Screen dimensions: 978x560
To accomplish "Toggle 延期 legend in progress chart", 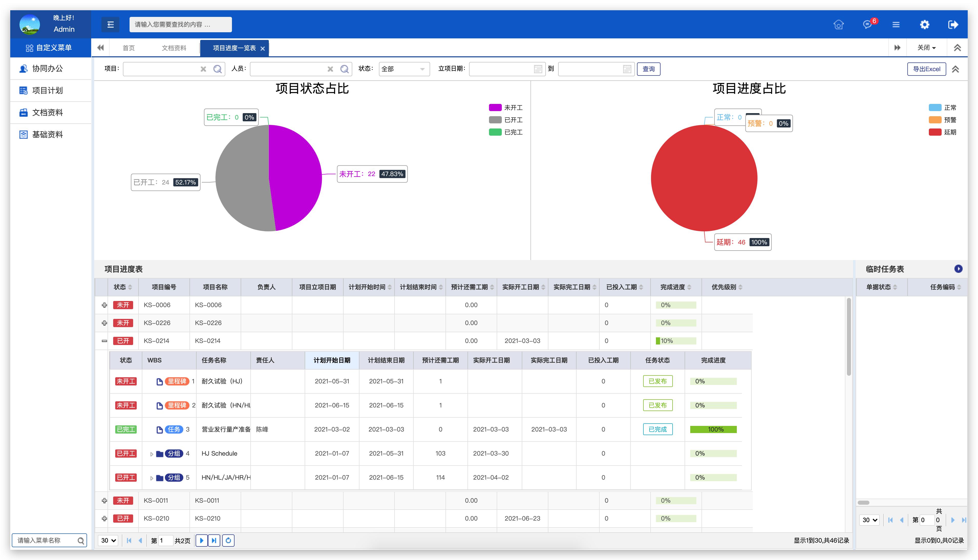I will point(942,132).
